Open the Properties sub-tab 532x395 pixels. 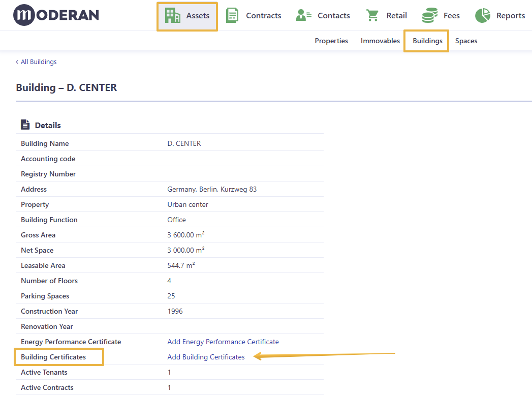tap(331, 41)
